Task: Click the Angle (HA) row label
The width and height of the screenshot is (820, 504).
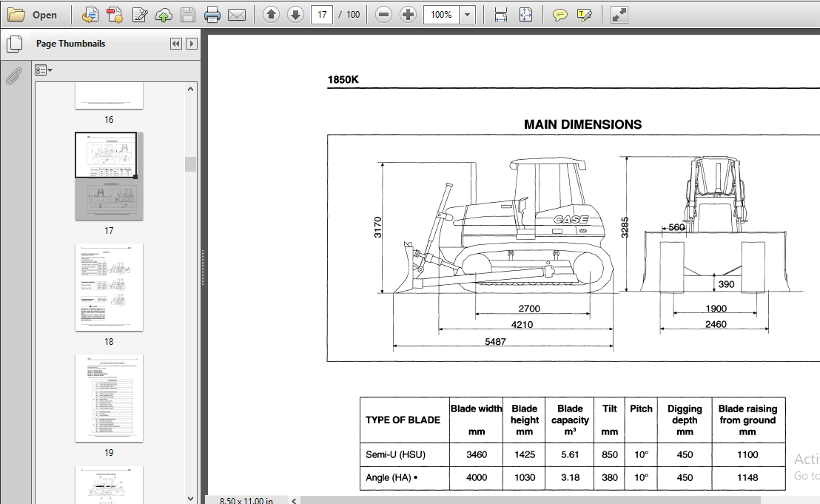Action: pos(391,477)
